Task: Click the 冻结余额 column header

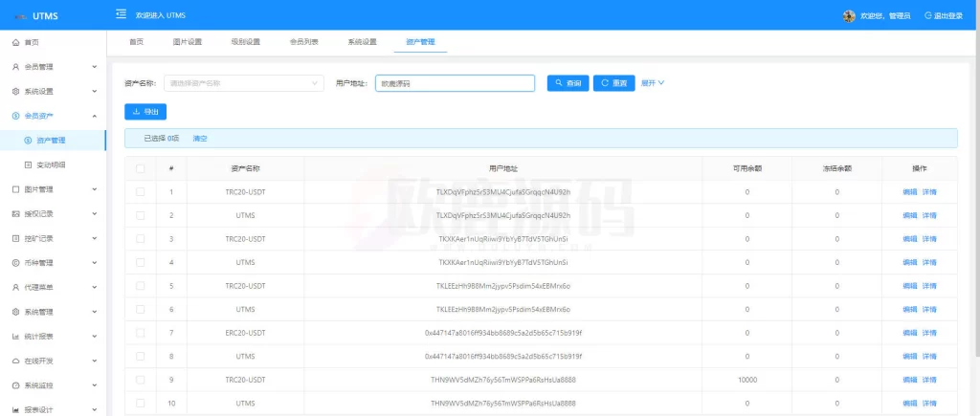Action: [x=836, y=168]
